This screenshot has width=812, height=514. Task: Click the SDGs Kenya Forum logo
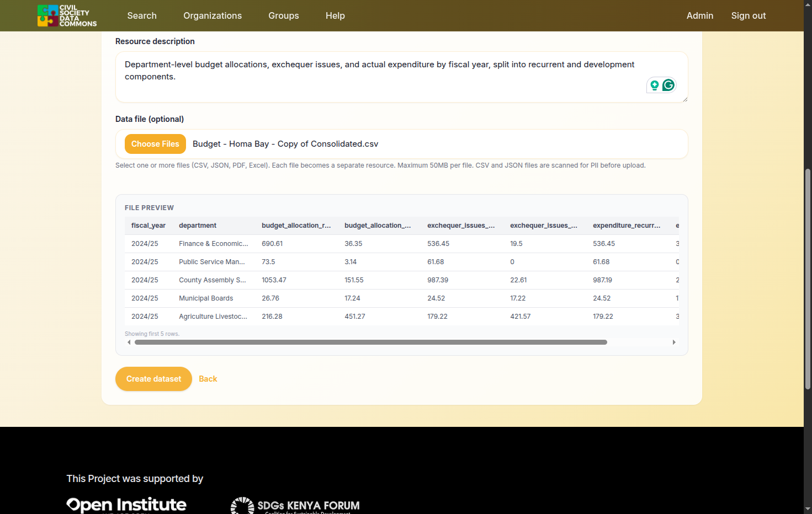[295, 506]
